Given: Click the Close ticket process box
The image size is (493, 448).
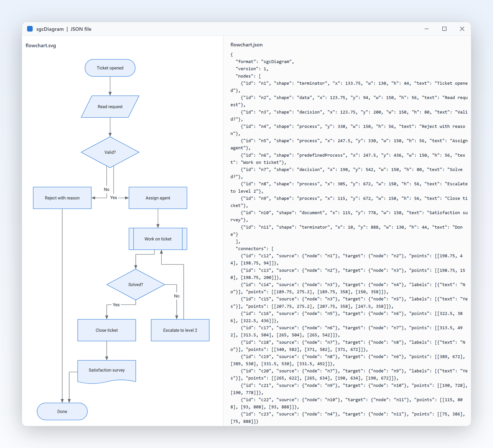Looking at the screenshot, I should tap(107, 330).
